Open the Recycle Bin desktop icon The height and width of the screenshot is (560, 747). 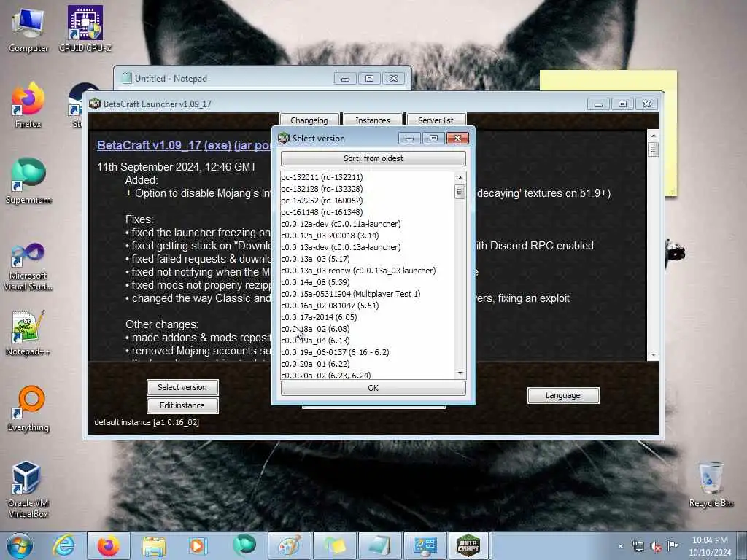[711, 485]
